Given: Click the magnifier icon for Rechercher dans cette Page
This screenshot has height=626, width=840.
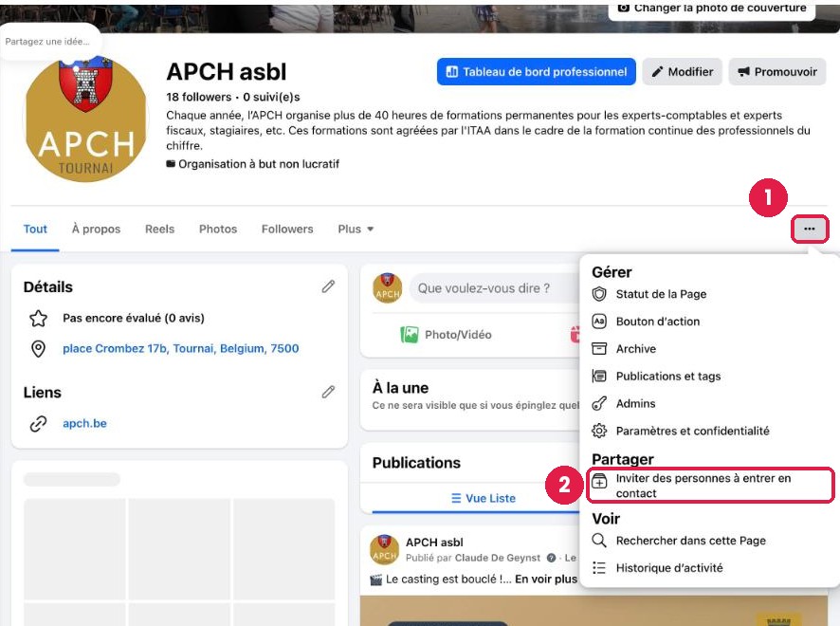Looking at the screenshot, I should 599,541.
